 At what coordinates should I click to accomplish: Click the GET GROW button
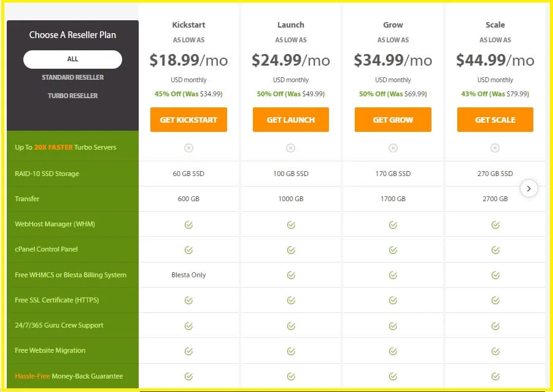(x=392, y=120)
